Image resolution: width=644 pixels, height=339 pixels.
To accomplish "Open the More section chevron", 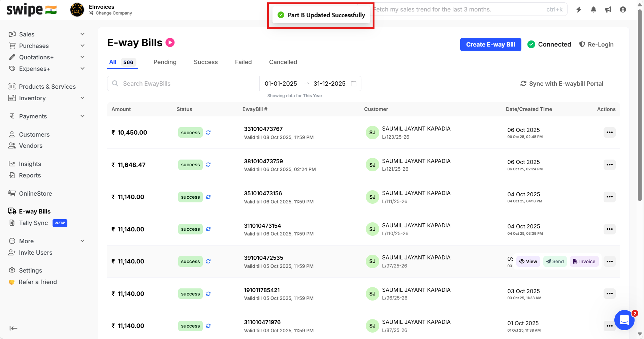I will coord(82,241).
